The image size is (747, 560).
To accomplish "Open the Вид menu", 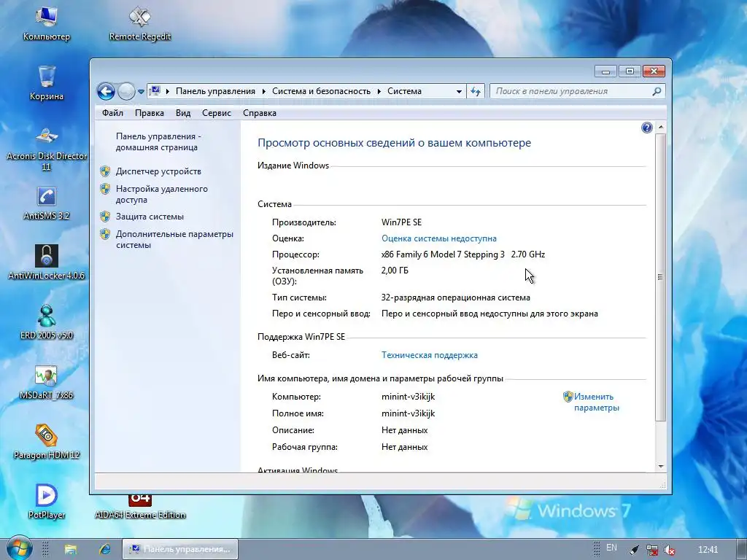I will (183, 113).
